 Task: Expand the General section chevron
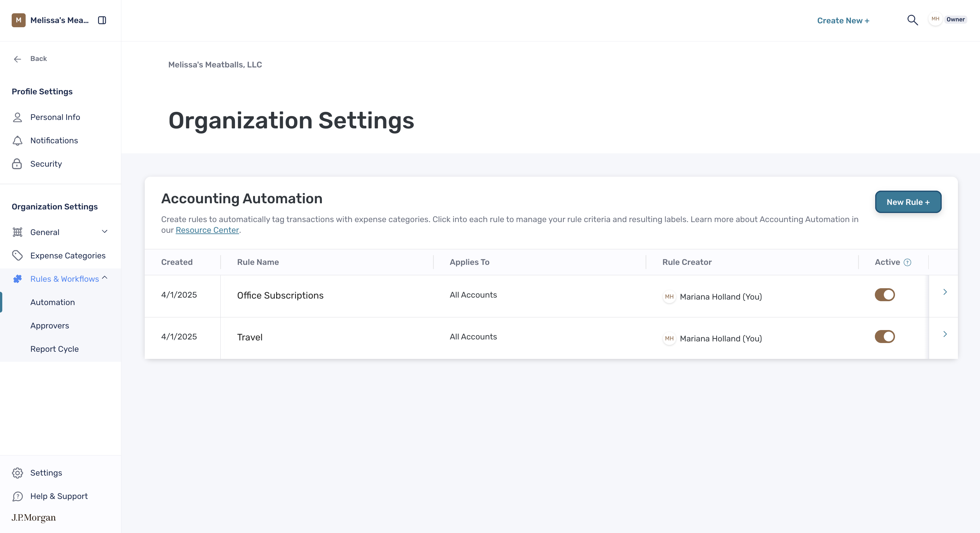tap(104, 231)
